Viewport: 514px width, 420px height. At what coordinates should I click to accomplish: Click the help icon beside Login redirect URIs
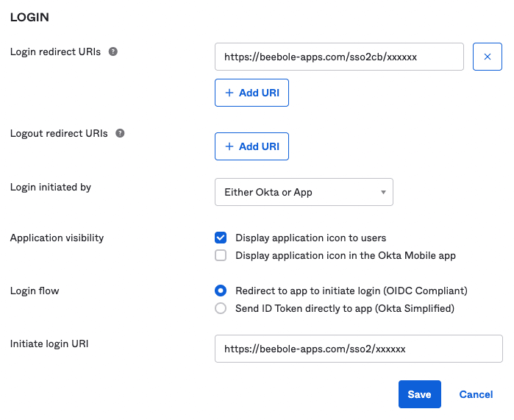113,52
